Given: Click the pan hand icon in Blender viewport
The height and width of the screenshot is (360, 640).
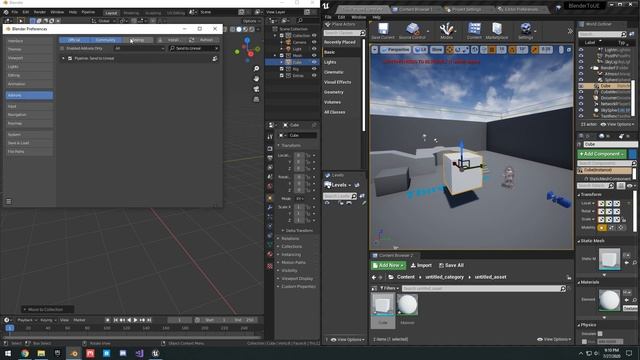Looking at the screenshot, I should tap(256, 78).
